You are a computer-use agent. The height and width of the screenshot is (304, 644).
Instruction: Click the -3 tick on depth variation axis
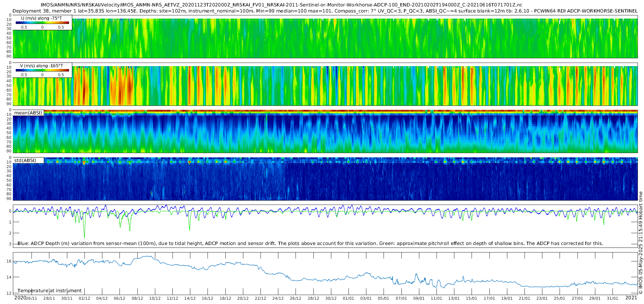[9, 244]
